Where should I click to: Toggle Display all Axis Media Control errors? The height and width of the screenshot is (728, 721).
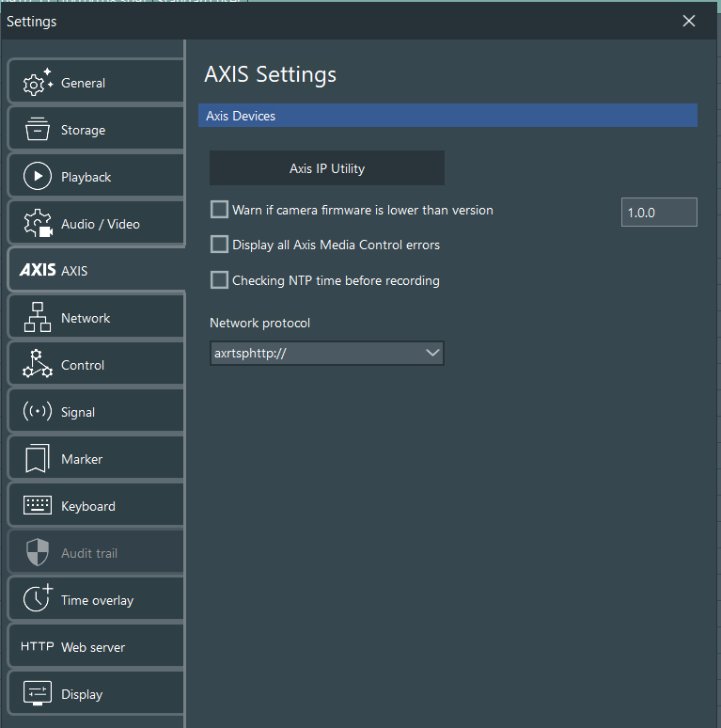219,245
